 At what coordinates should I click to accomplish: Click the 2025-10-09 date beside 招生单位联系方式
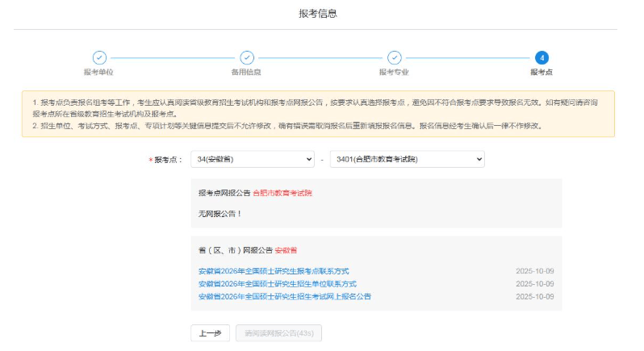coord(535,284)
